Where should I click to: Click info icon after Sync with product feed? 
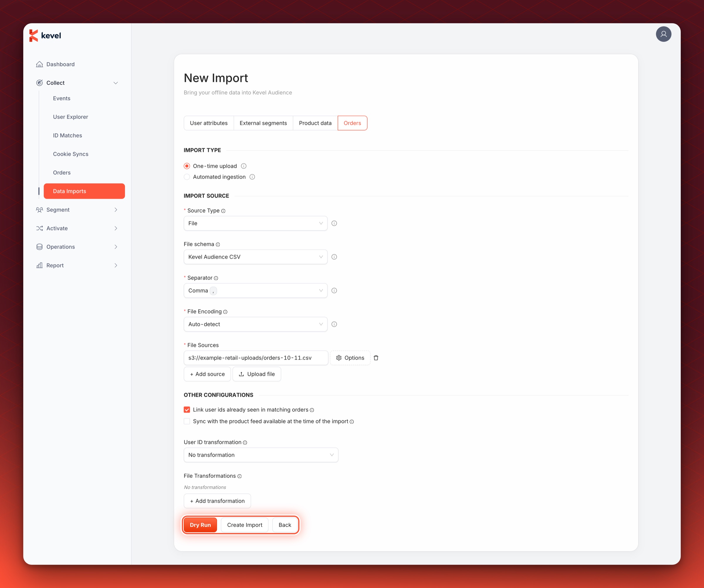352,422
